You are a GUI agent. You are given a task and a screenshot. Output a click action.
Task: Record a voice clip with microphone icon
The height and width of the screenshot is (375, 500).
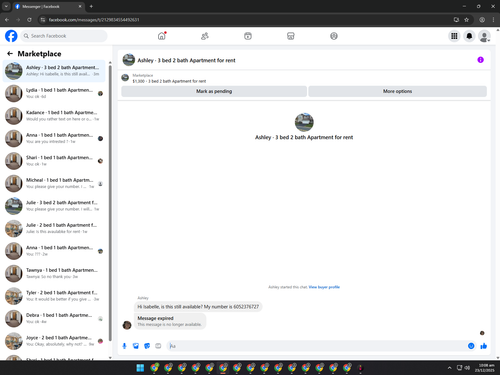(x=124, y=346)
